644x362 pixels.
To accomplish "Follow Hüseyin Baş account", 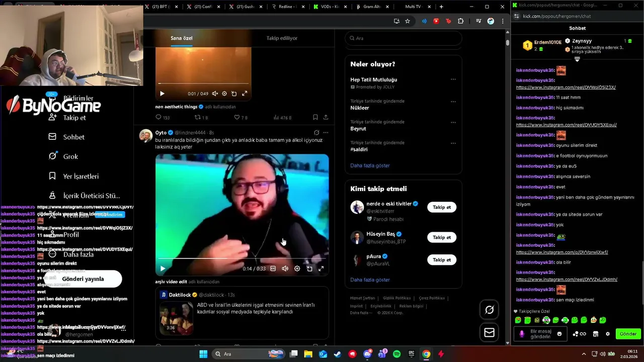I will click(442, 237).
